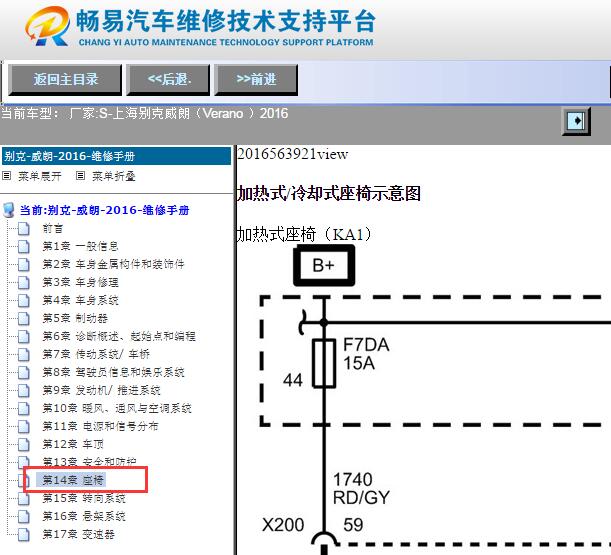Click page icon next to 第7章
611x555 pixels.
coord(24,354)
